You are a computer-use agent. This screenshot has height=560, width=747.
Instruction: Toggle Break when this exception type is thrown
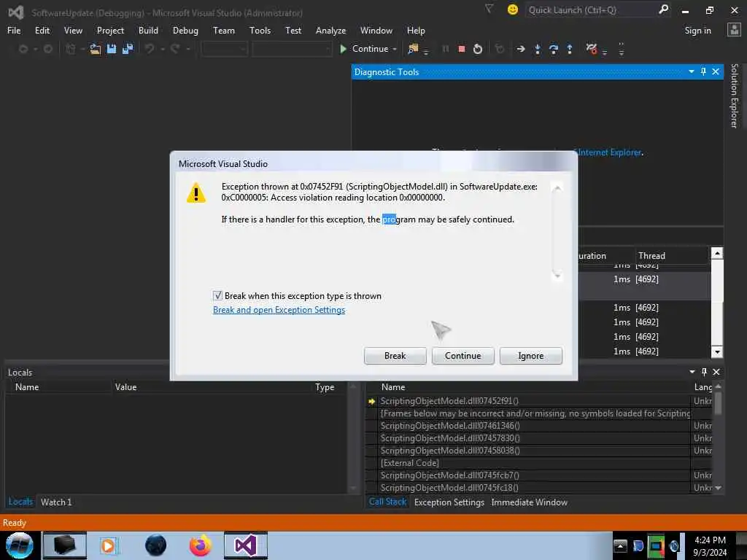(217, 296)
